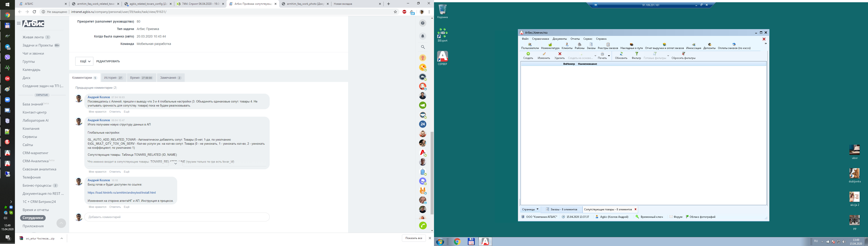Close Сопутствующие товары tab with red cross

[x=635, y=209]
